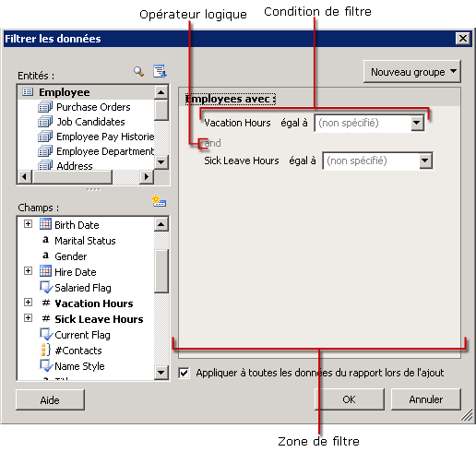Expand the Birth Date field node
The height and width of the screenshot is (452, 476).
coord(28,224)
